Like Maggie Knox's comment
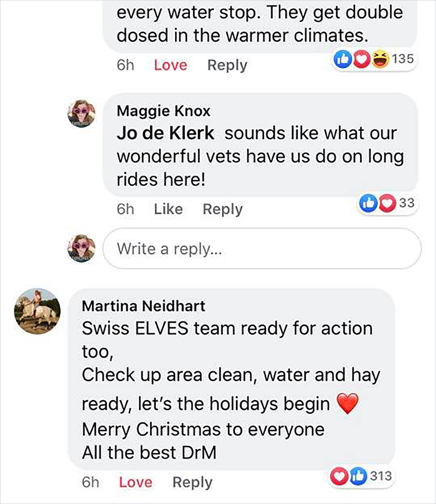Image resolution: width=436 pixels, height=504 pixels. coord(168,209)
